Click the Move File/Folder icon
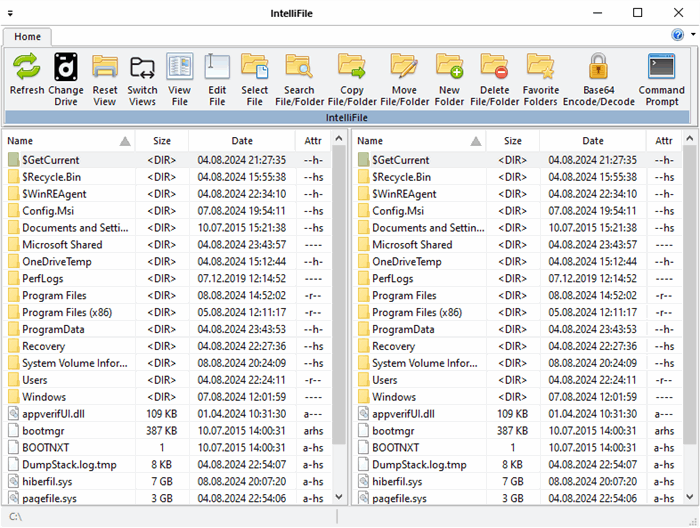The image size is (700, 528). [x=404, y=67]
